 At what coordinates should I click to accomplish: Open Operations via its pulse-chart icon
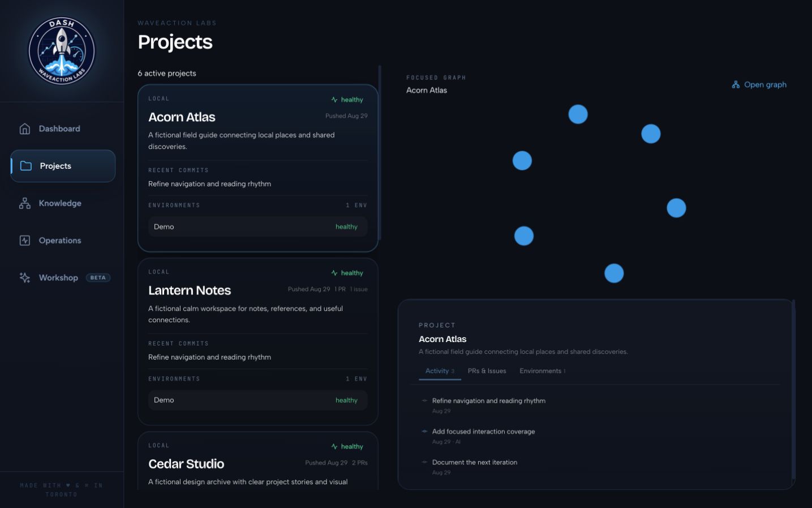pyautogui.click(x=25, y=241)
